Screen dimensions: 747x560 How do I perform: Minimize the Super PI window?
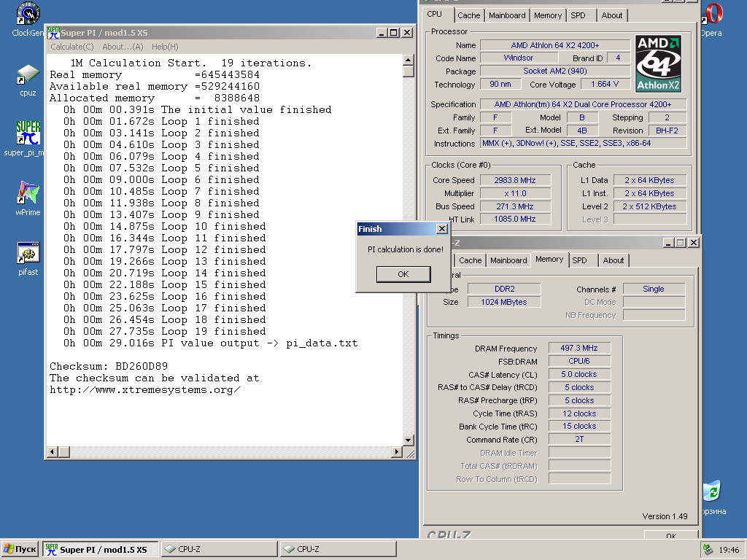pyautogui.click(x=382, y=33)
